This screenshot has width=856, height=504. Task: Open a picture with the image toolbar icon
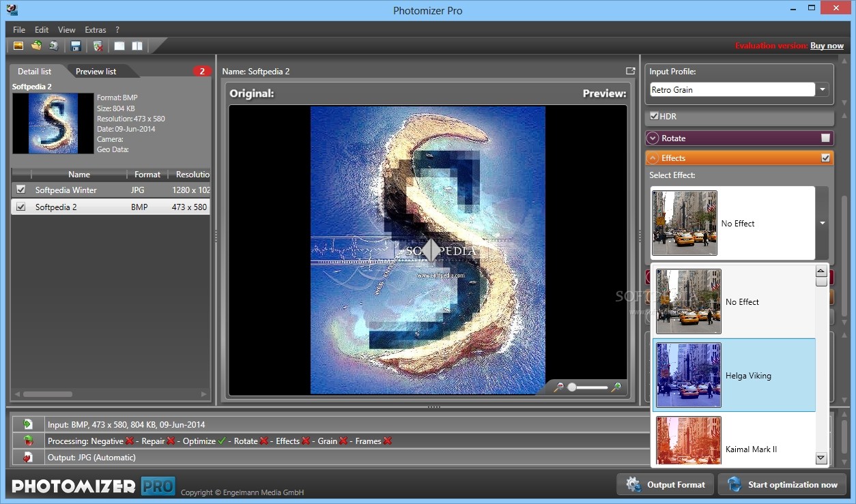click(18, 46)
